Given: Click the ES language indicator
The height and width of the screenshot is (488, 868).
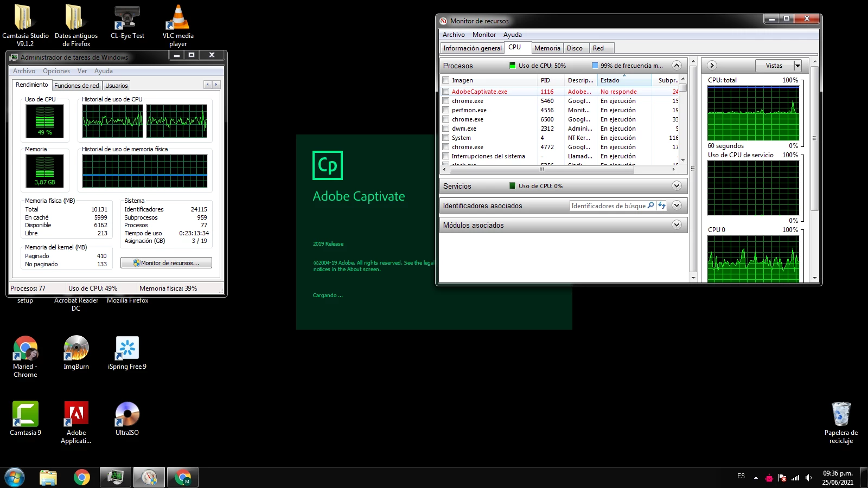Looking at the screenshot, I should coord(741,476).
